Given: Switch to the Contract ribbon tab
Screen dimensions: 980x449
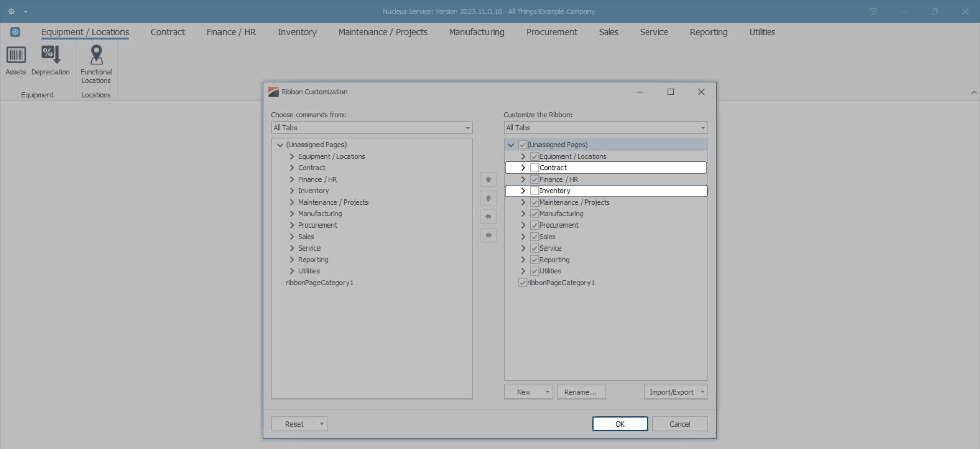Looking at the screenshot, I should (167, 32).
